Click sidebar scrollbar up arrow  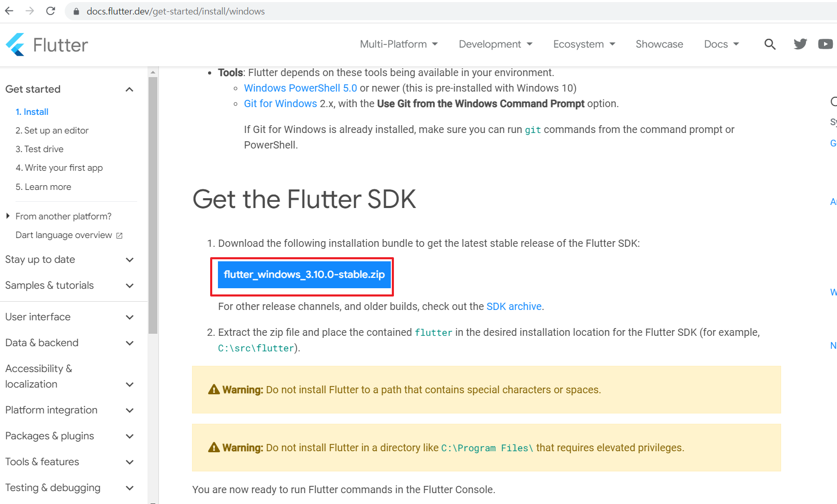(153, 72)
